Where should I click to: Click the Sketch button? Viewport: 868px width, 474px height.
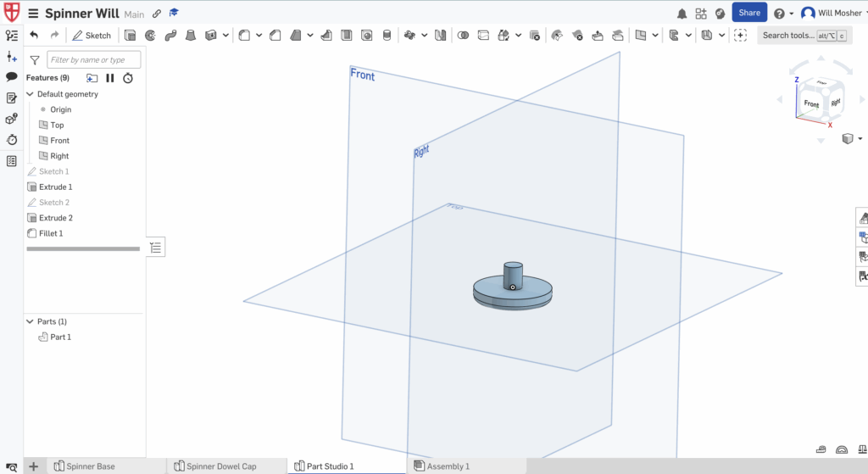[92, 36]
